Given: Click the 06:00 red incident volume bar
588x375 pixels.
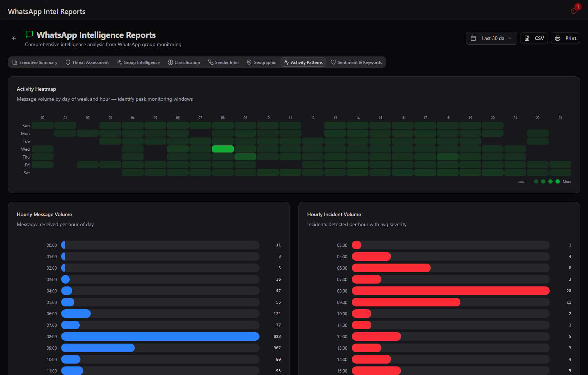Looking at the screenshot, I should [x=391, y=268].
